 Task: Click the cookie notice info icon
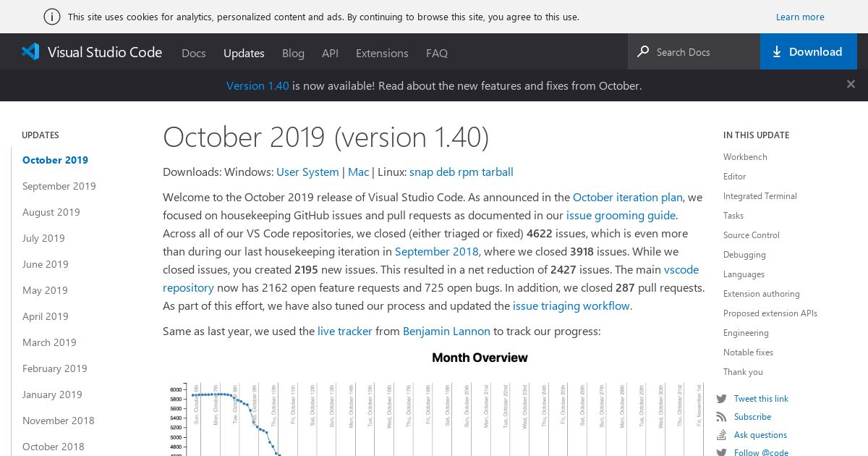coord(52,17)
